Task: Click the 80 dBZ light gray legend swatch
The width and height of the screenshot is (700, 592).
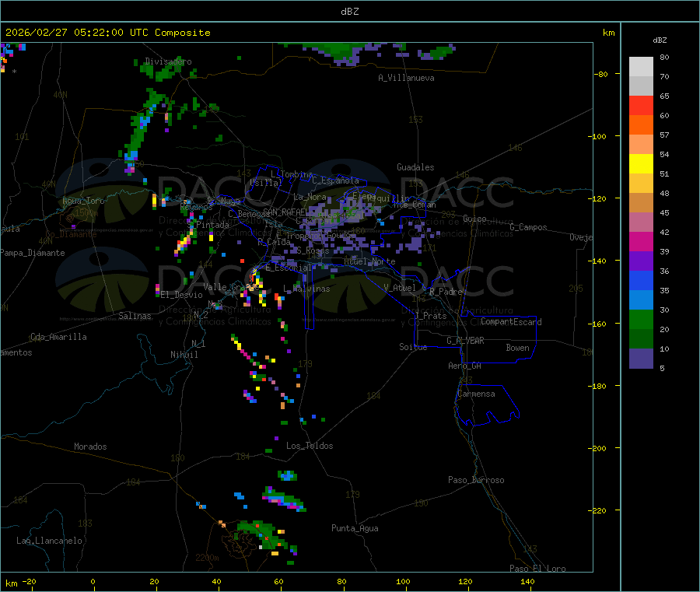Action: (641, 67)
